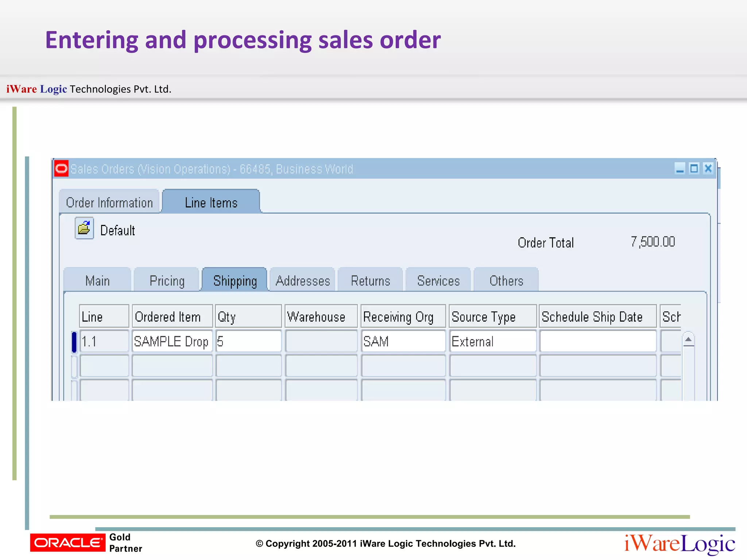The image size is (747, 560).
Task: Click the iWareLogic logo in footer
Action: click(680, 544)
